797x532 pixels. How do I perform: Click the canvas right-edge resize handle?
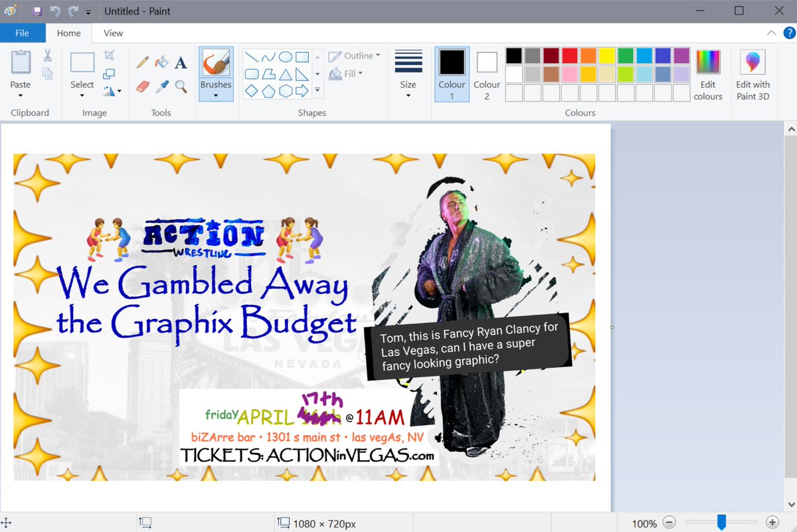point(612,327)
